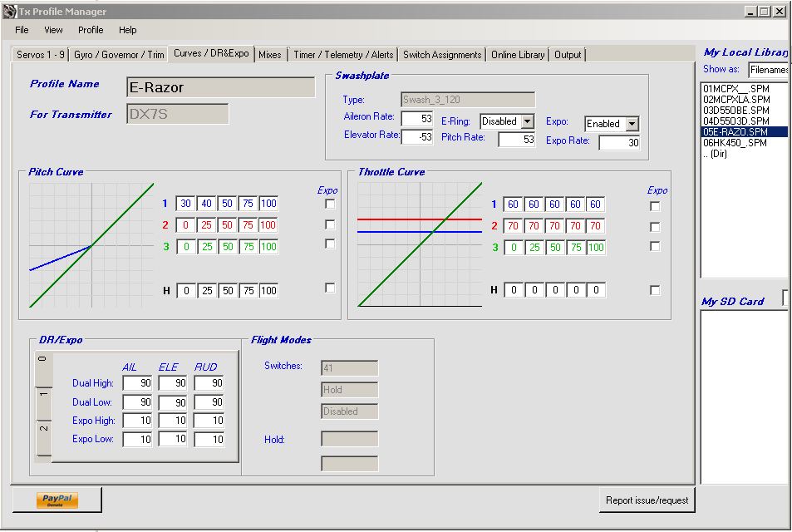Open the Switch Assignments tab
The image size is (792, 532).
point(441,55)
